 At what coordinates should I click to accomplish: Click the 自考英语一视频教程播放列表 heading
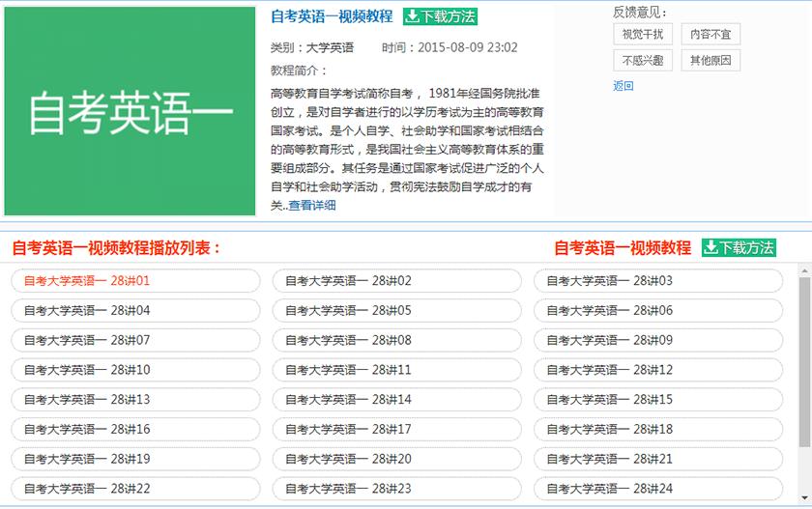(116, 248)
